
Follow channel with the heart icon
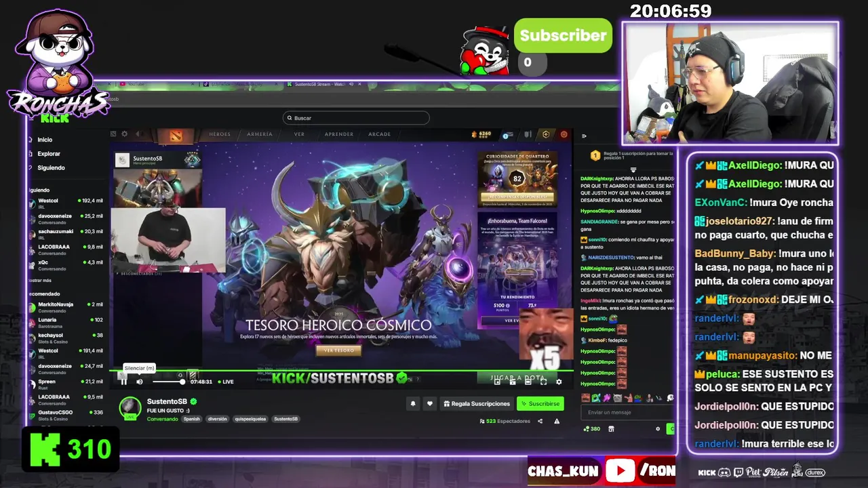(x=429, y=403)
